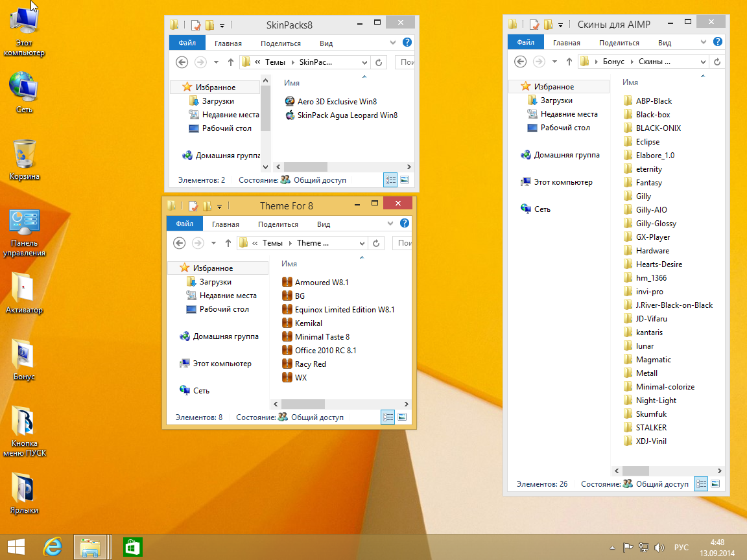Viewport: 747px width, 560px height.
Task: Open Quick Access dropdown in Скины для AIMP titlebar
Action: (561, 25)
